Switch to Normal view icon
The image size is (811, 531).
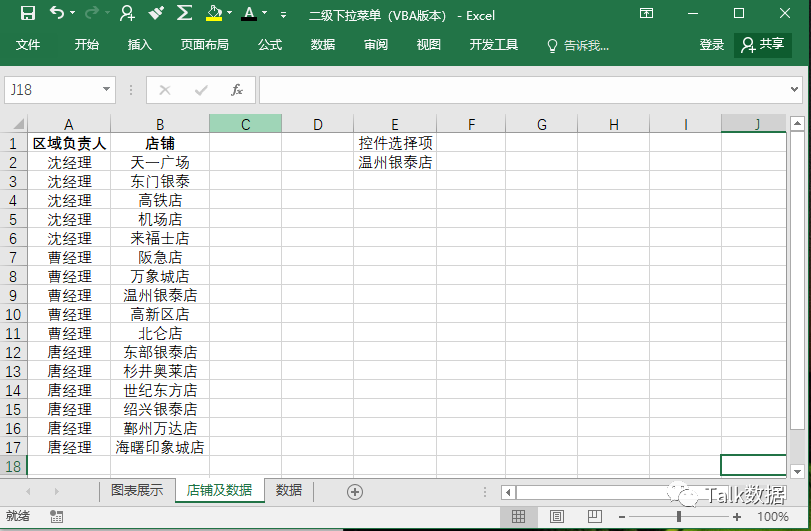[x=518, y=517]
